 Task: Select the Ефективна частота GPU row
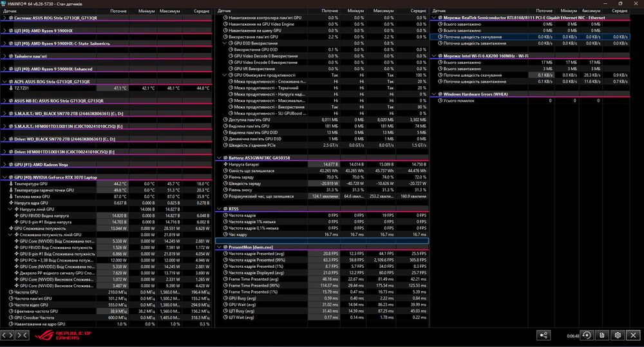point(106,312)
